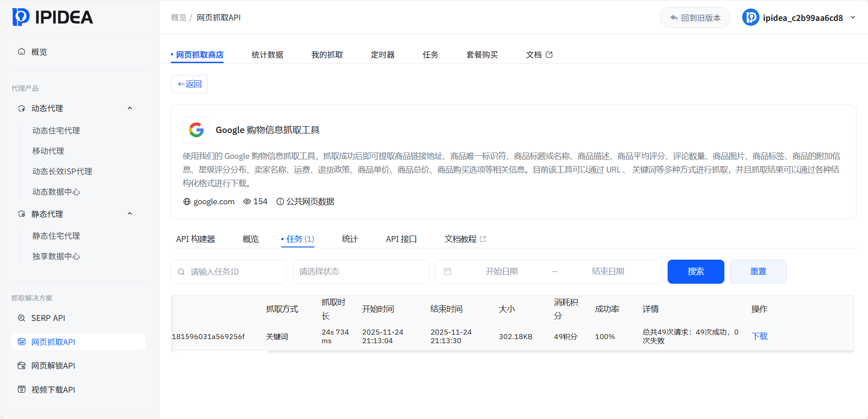
Task: Click the 100% success rate cell
Action: [605, 337]
